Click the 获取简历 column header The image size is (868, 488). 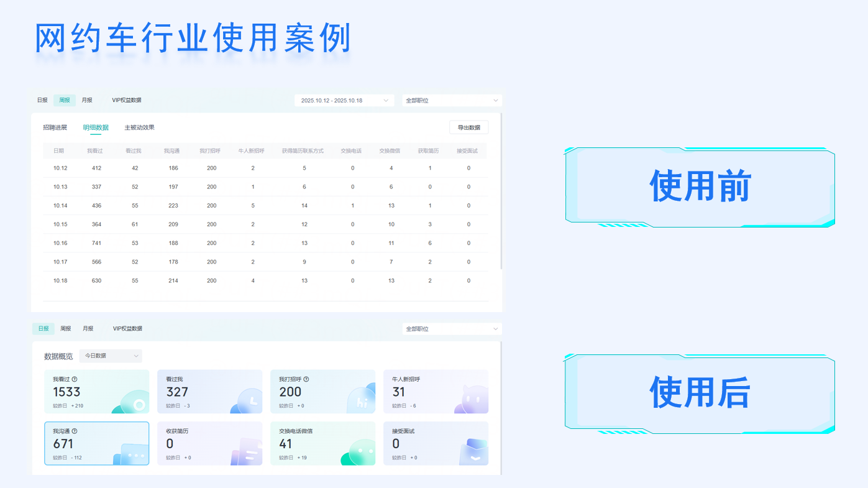428,151
